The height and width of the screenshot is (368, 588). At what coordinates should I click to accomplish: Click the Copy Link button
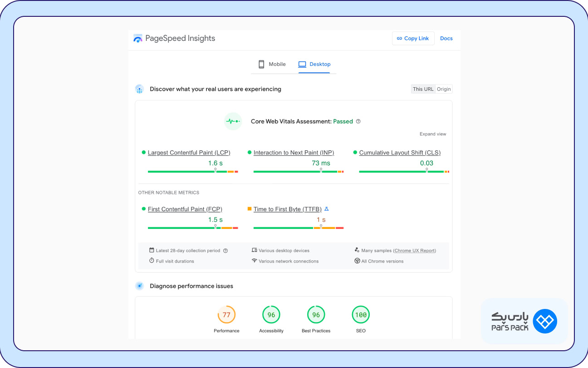(x=413, y=39)
